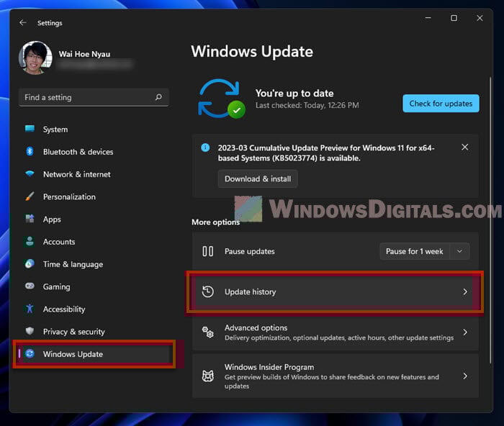Click the Windows Update sync icon in sidebar

[x=30, y=354]
